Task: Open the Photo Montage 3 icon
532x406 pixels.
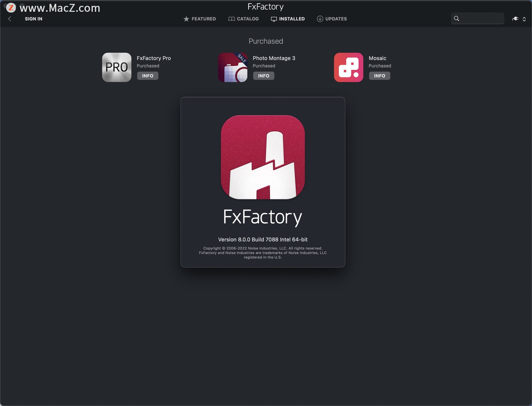Action: [233, 67]
